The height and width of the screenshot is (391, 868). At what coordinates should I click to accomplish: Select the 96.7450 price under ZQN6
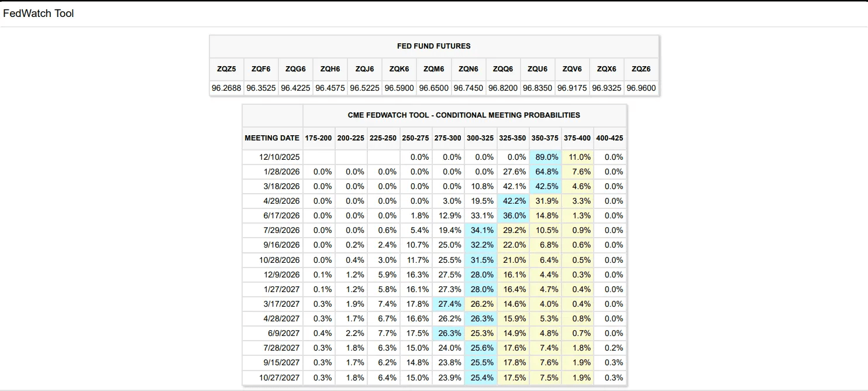click(468, 88)
